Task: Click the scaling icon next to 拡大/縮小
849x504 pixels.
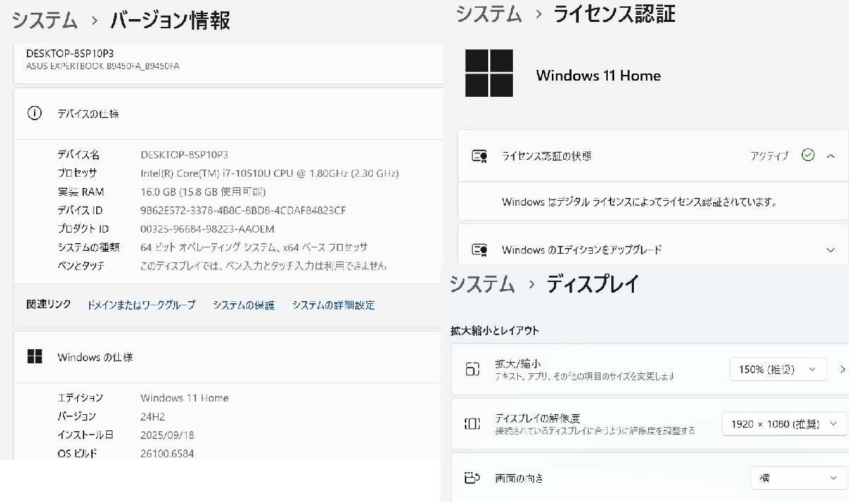Action: pos(473,368)
